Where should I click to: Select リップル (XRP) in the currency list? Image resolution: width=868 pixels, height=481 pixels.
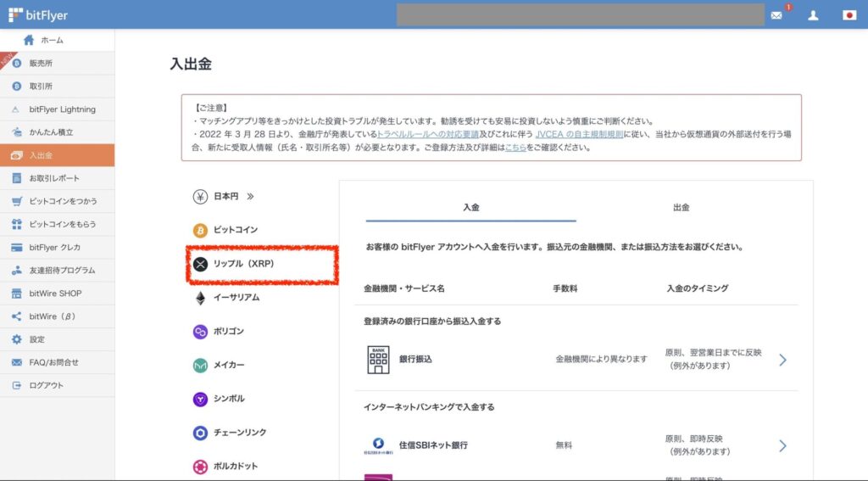point(244,264)
